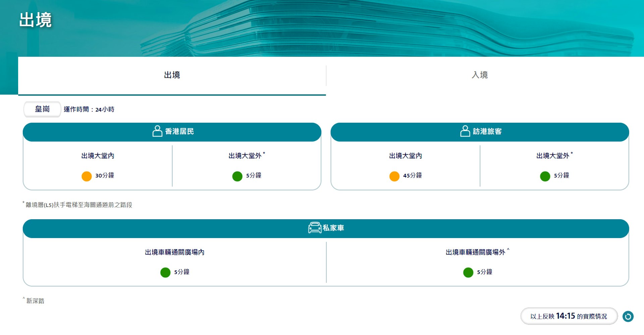Click the 運作時間：24小時 text
The image size is (644, 335).
click(89, 109)
